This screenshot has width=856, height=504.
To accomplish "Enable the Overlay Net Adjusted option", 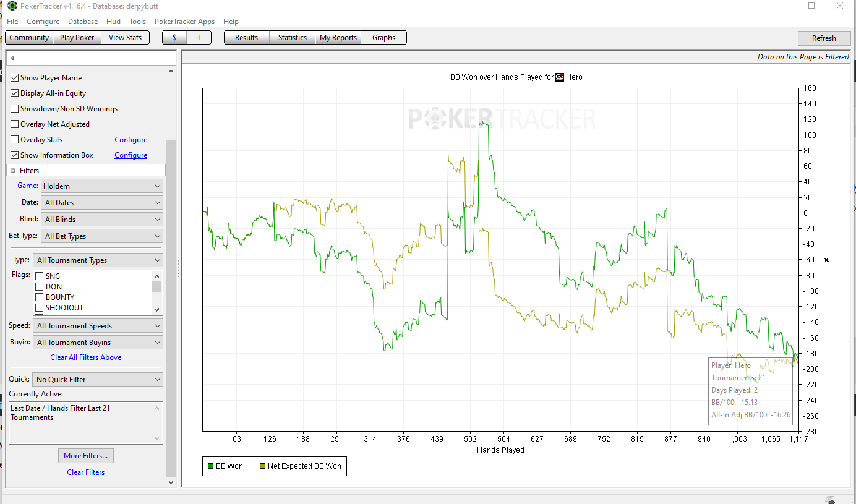I will [x=15, y=124].
